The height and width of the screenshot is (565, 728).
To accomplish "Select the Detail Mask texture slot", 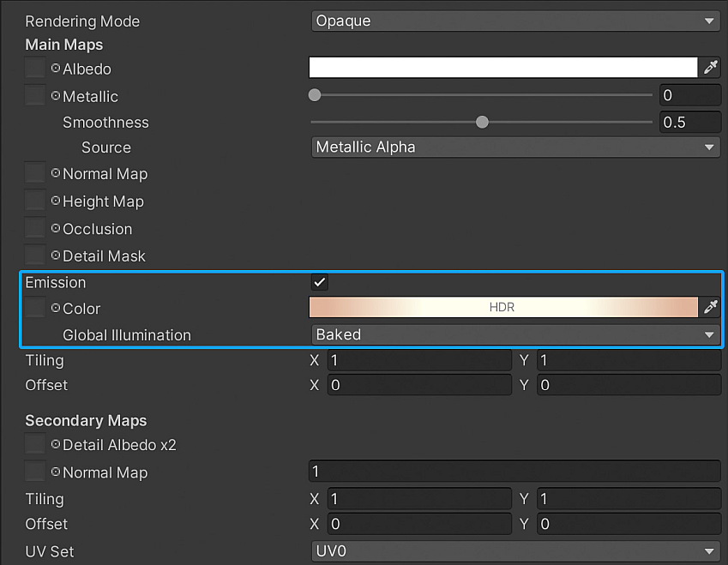I will point(33,255).
